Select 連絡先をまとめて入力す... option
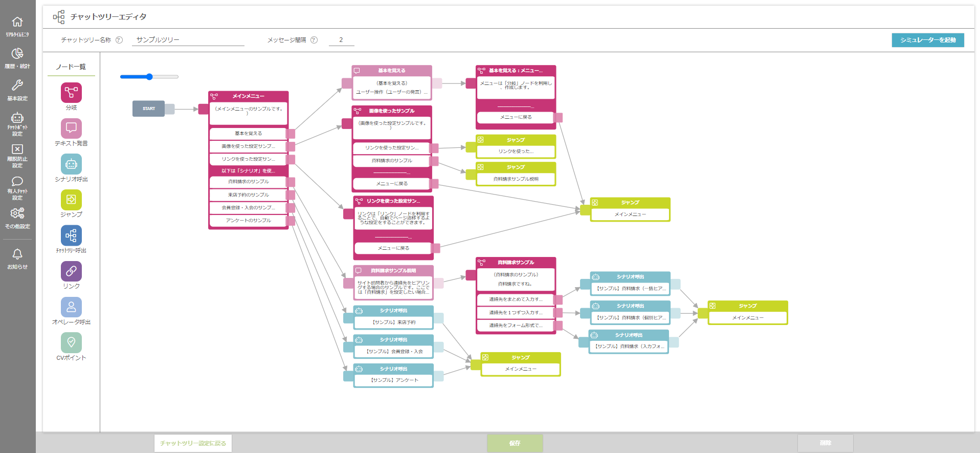 coord(516,299)
